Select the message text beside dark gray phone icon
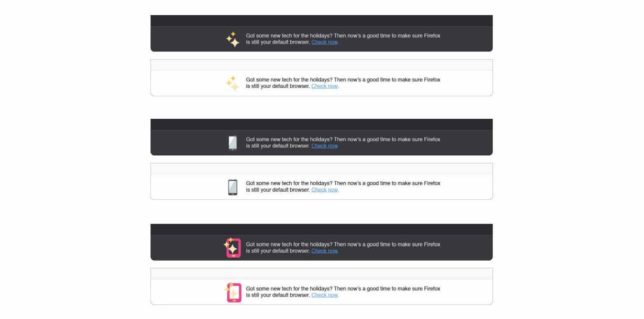644x319 pixels. click(343, 139)
